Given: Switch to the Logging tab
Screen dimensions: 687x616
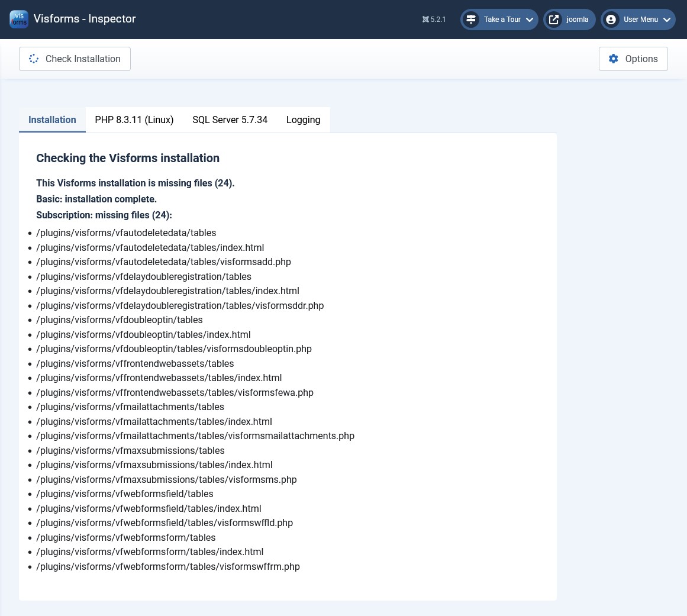Looking at the screenshot, I should tap(303, 120).
